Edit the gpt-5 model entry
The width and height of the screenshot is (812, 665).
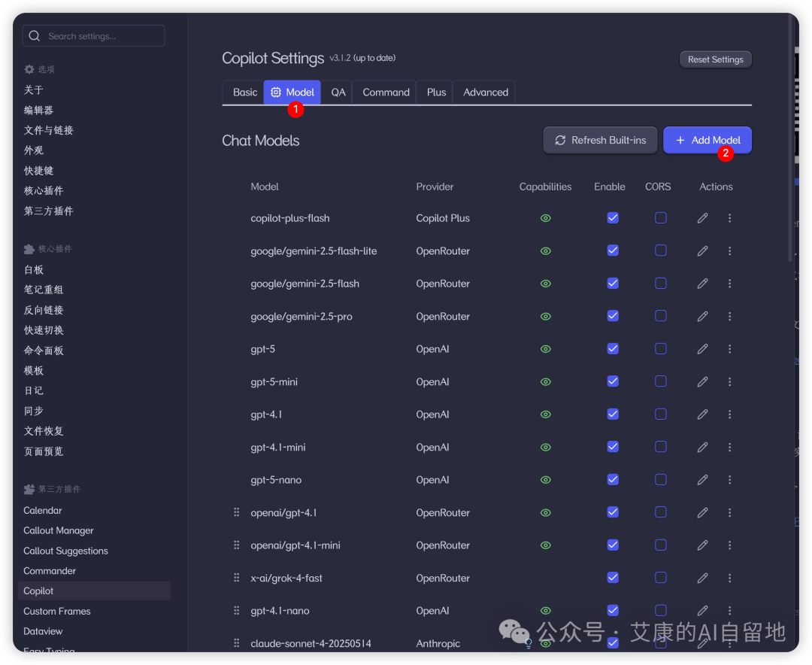pos(702,349)
